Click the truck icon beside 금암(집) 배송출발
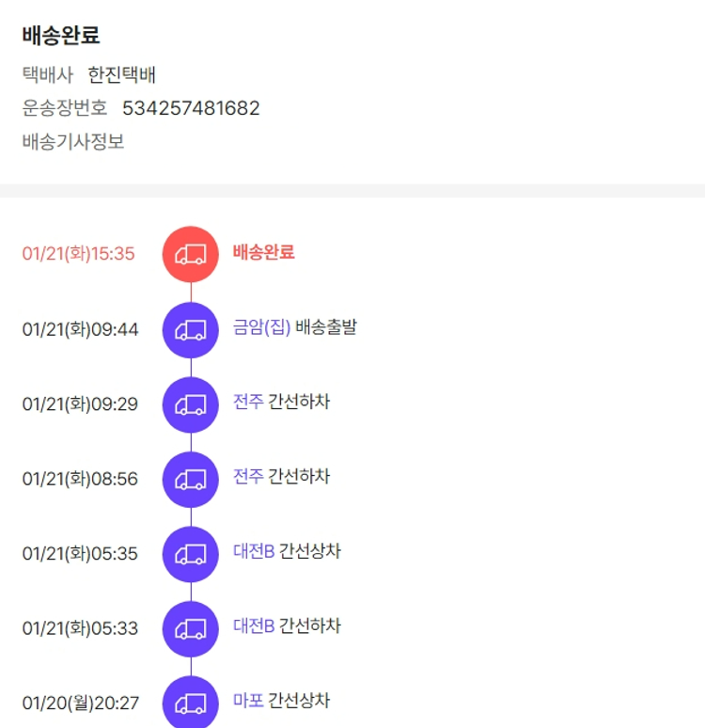 pos(191,329)
